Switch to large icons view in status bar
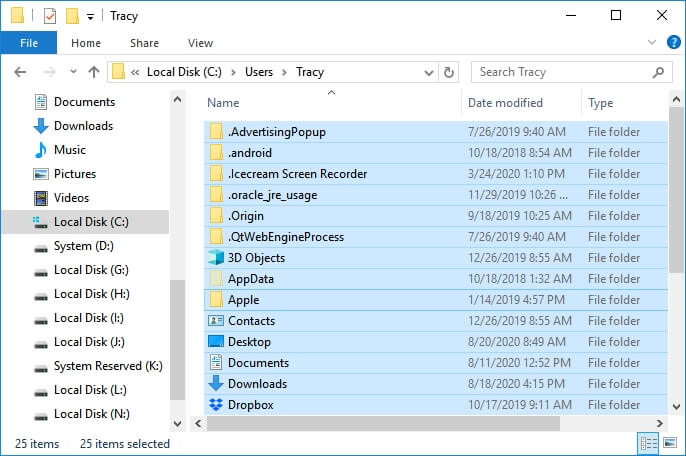Viewport: 686px width, 456px height. point(668,443)
